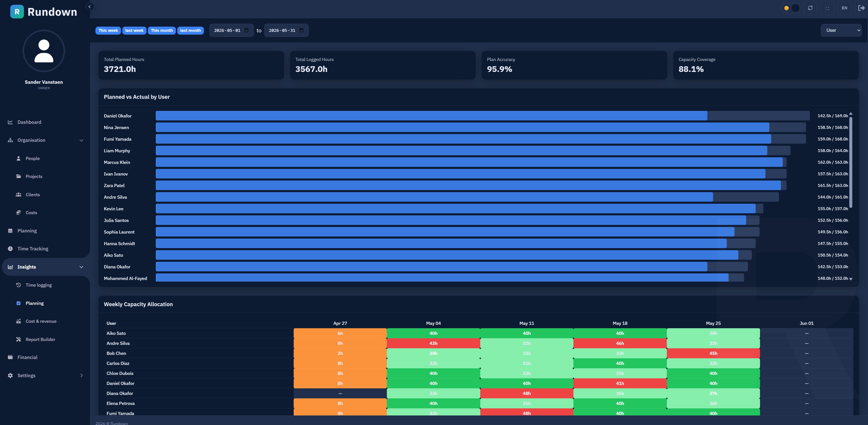The image size is (868, 425).
Task: Click the Insights bar chart icon
Action: [10, 267]
